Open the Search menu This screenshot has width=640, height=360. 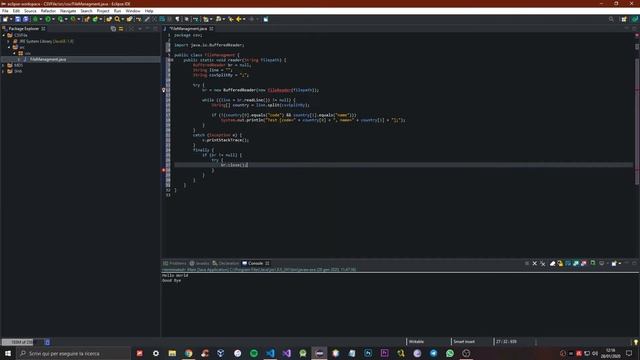[86, 11]
